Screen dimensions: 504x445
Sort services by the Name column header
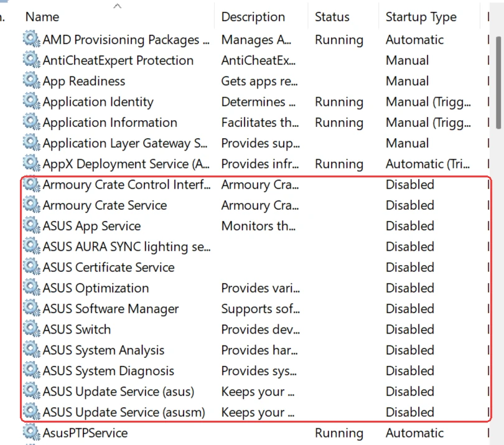[42, 17]
